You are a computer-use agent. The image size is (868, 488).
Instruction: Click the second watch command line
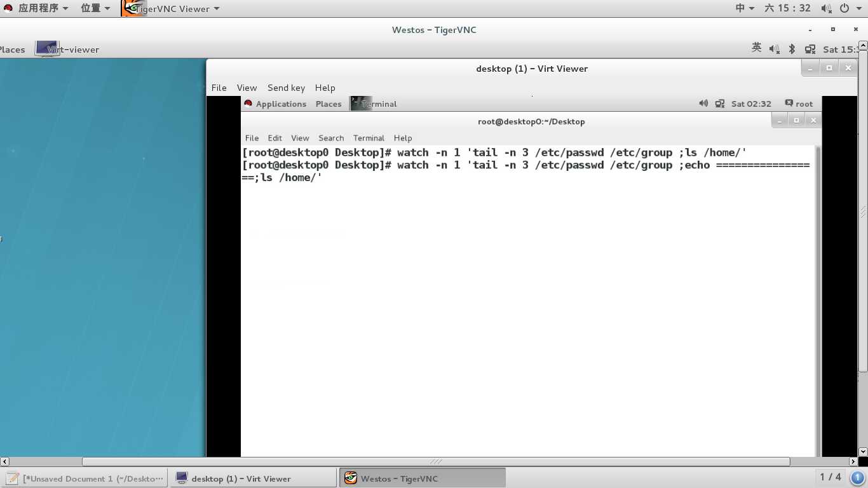coord(526,171)
